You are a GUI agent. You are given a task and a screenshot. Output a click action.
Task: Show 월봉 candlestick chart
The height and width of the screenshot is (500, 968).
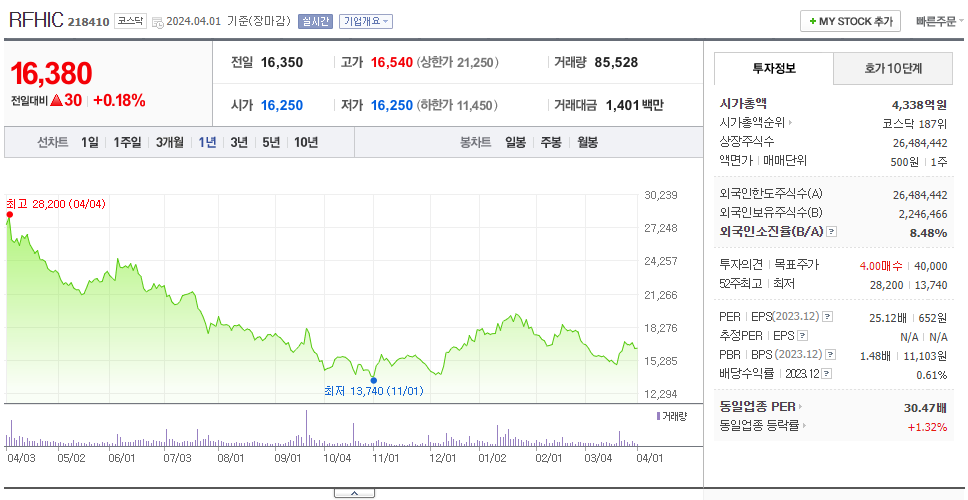tap(588, 143)
